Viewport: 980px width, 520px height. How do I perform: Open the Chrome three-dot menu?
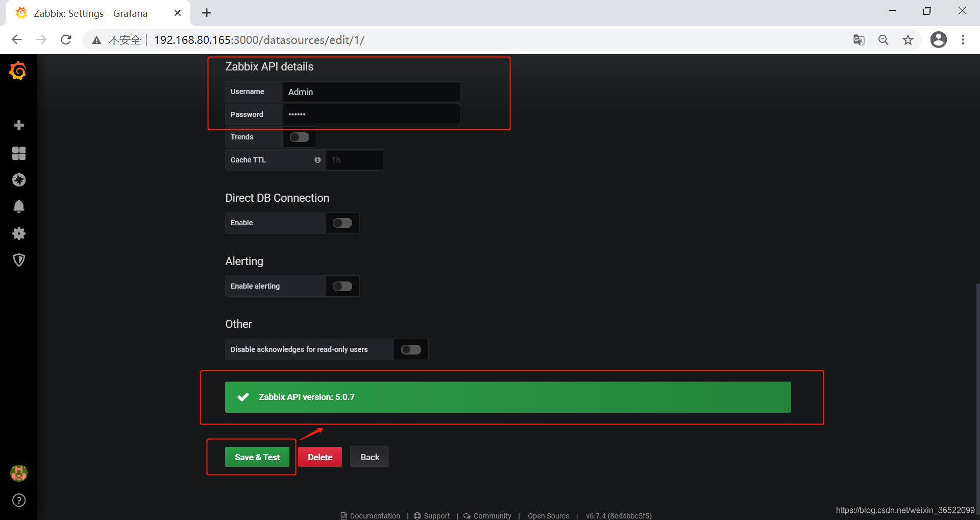pyautogui.click(x=963, y=40)
